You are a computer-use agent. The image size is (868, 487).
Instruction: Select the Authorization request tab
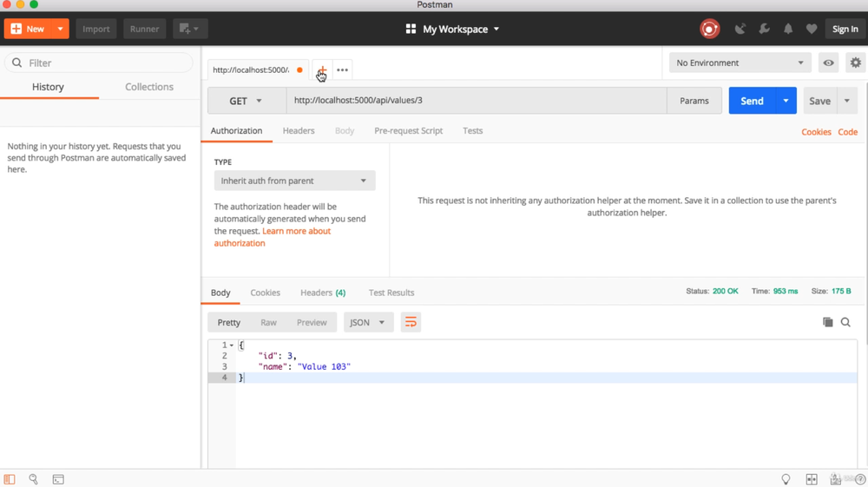(236, 130)
